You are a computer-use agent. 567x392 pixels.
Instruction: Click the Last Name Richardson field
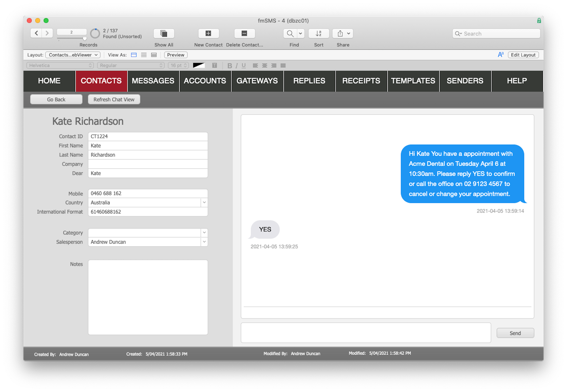pyautogui.click(x=148, y=155)
